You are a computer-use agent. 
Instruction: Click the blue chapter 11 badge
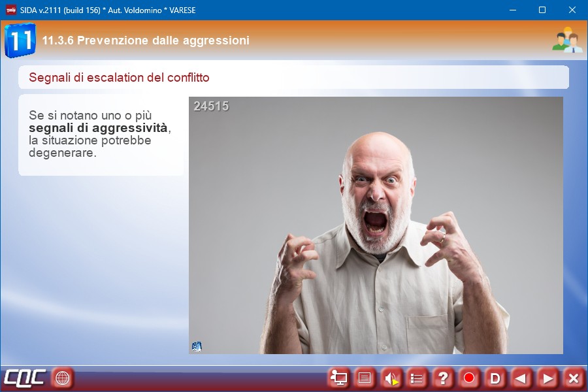tap(20, 41)
